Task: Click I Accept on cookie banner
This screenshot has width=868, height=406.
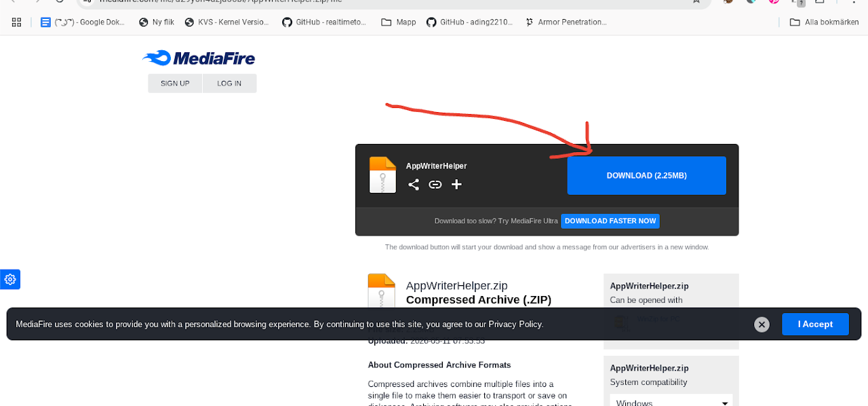Action: pos(815,324)
